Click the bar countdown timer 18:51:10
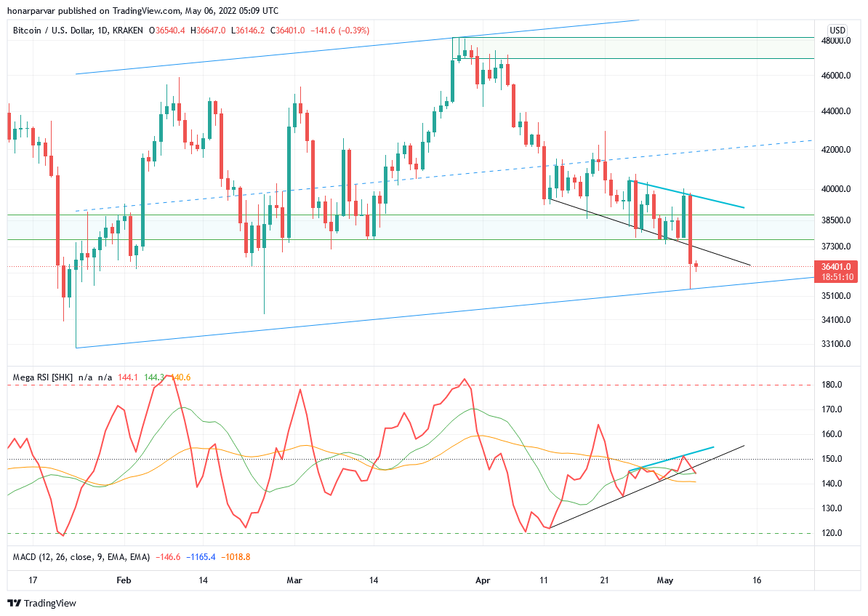The image size is (868, 616). click(837, 277)
